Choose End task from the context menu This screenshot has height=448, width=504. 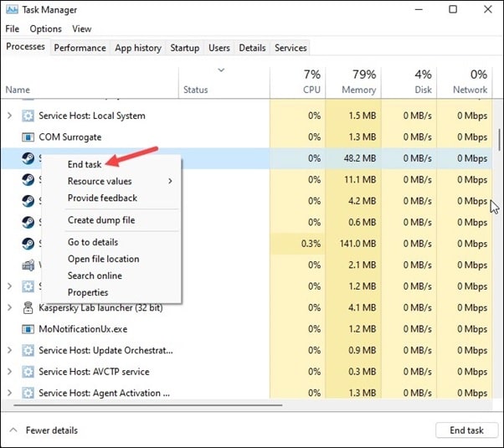click(85, 164)
